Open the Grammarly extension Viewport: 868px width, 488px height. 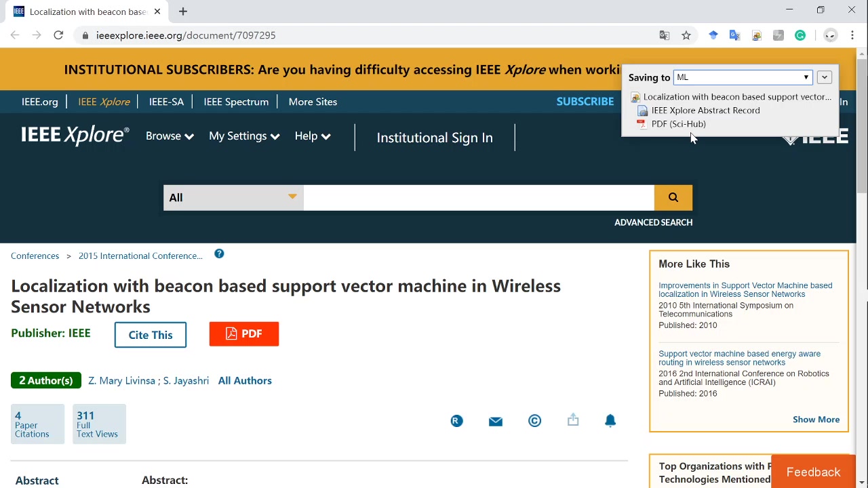click(x=800, y=35)
